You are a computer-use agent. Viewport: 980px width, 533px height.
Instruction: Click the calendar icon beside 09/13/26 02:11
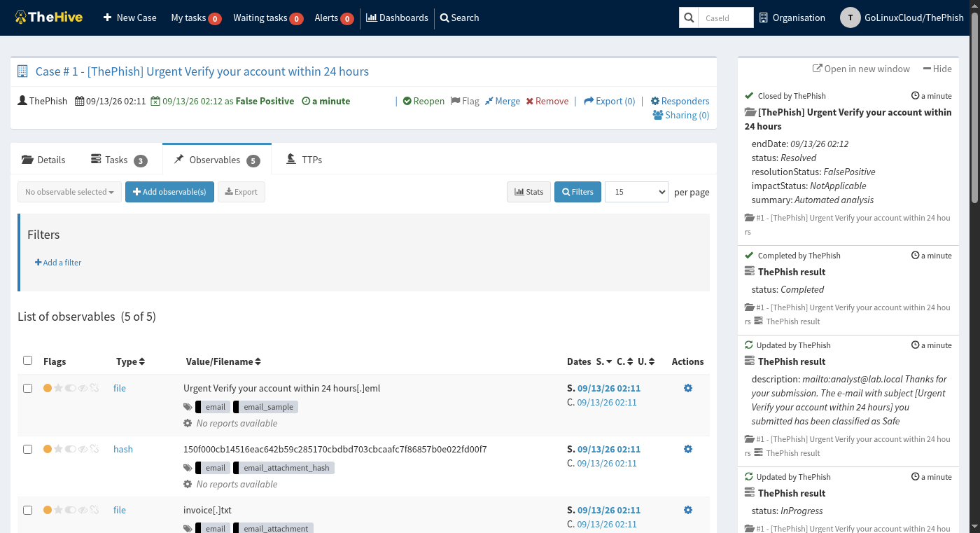79,101
